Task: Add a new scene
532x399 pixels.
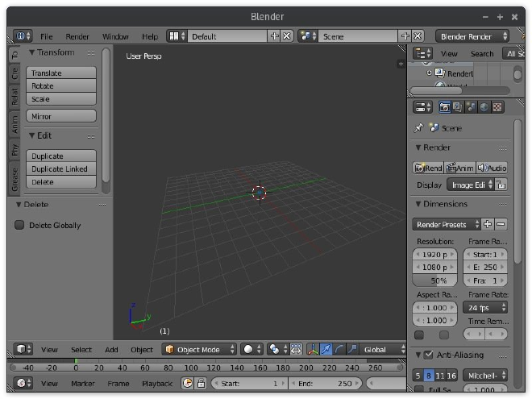Action: point(405,36)
